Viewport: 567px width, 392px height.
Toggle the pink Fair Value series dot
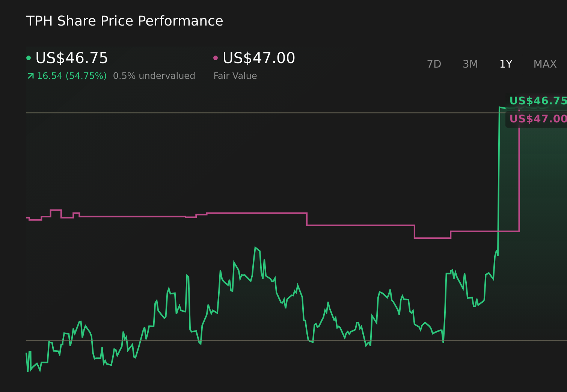point(216,57)
